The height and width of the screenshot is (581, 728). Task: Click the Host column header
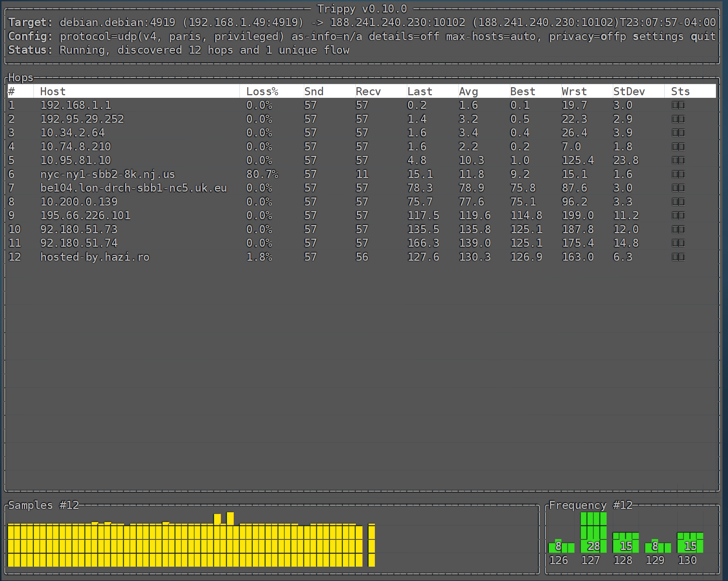(x=53, y=92)
